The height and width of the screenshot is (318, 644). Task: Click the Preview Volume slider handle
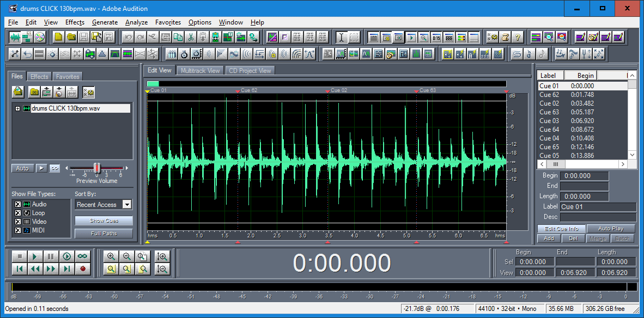[97, 168]
